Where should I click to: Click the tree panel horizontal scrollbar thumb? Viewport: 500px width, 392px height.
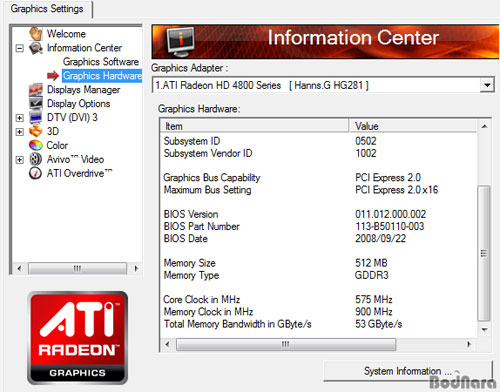point(77,268)
